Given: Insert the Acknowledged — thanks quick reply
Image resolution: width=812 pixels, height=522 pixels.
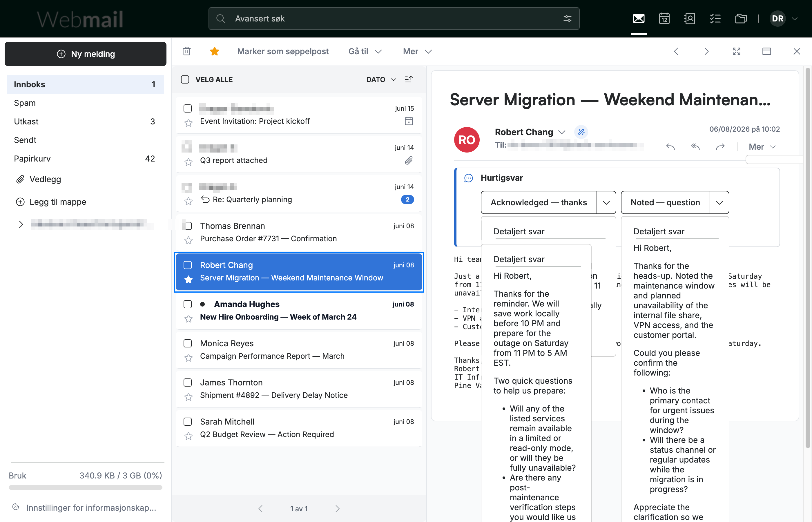Looking at the screenshot, I should pos(539,202).
